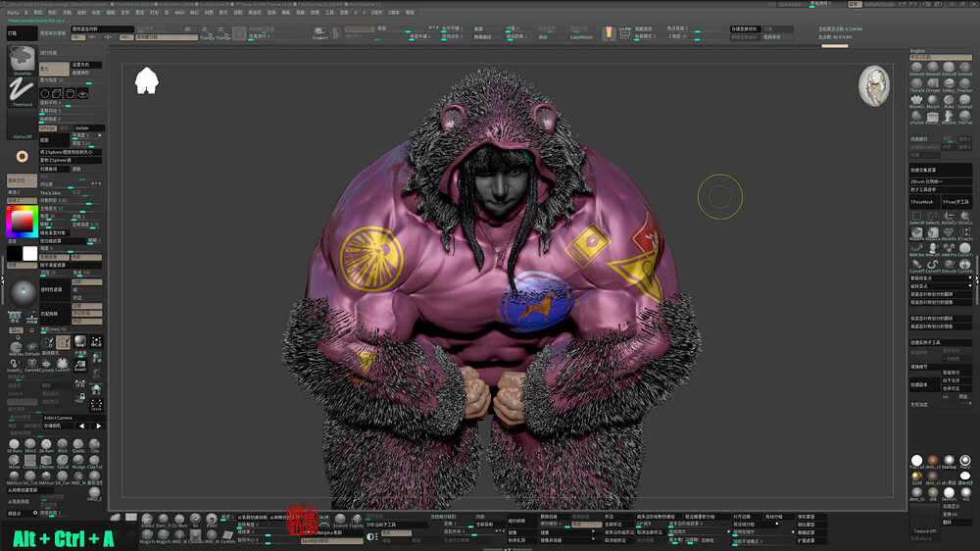Image resolution: width=980 pixels, height=551 pixels.
Task: Click the next camera right arrow
Action: 98,426
